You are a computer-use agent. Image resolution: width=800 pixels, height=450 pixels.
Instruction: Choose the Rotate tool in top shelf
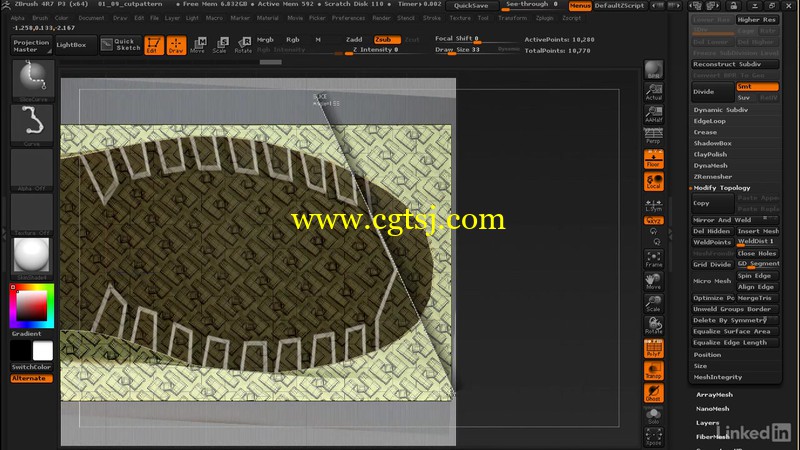[x=243, y=44]
